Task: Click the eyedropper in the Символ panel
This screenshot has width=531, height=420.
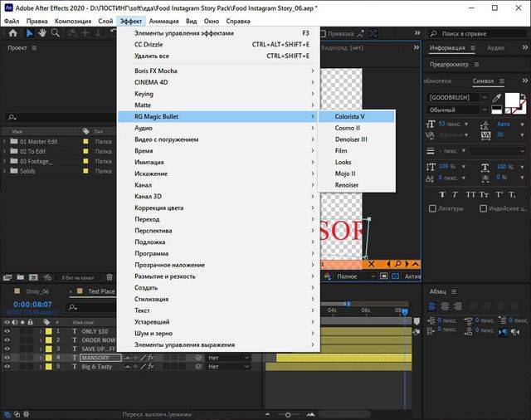Action: [x=496, y=97]
